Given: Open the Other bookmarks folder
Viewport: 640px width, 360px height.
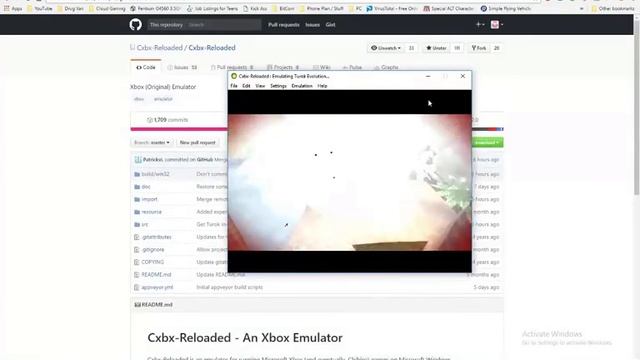Looking at the screenshot, I should click(x=613, y=9).
